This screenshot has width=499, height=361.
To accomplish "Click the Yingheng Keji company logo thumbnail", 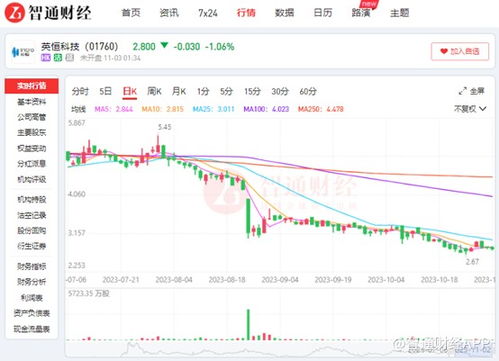I will [23, 52].
